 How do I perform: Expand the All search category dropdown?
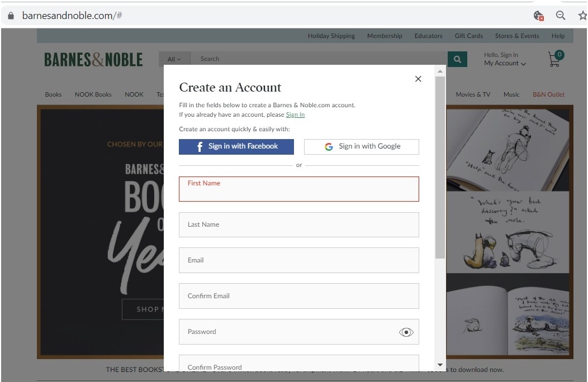tap(174, 59)
